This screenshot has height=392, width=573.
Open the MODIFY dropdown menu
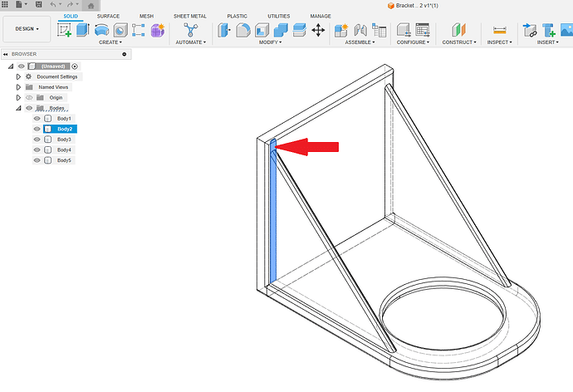pos(271,42)
